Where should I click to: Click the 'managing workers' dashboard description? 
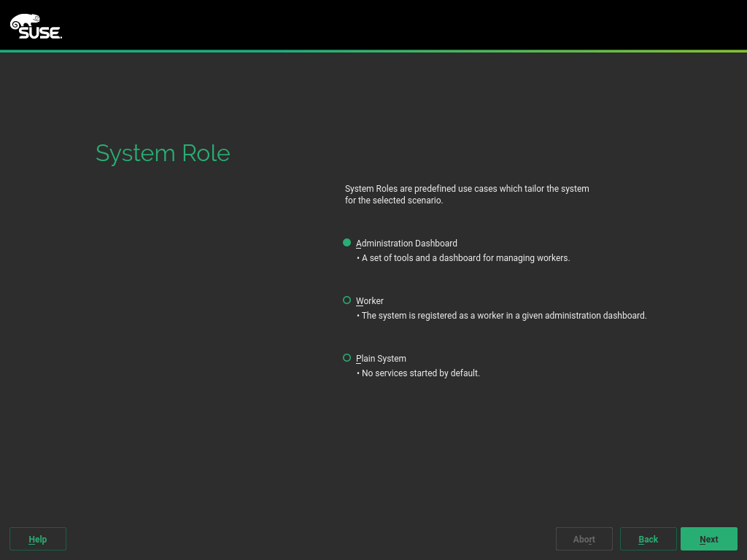465,258
